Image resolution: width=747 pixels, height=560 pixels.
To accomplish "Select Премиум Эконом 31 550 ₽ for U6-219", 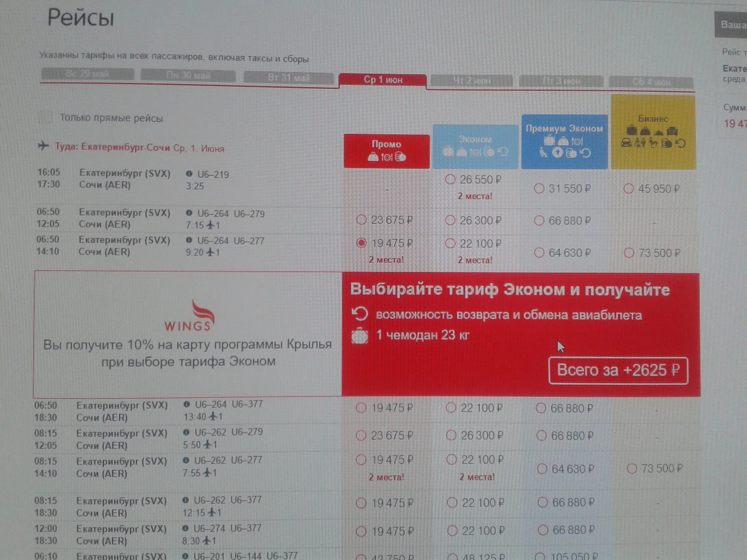I will tap(539, 188).
